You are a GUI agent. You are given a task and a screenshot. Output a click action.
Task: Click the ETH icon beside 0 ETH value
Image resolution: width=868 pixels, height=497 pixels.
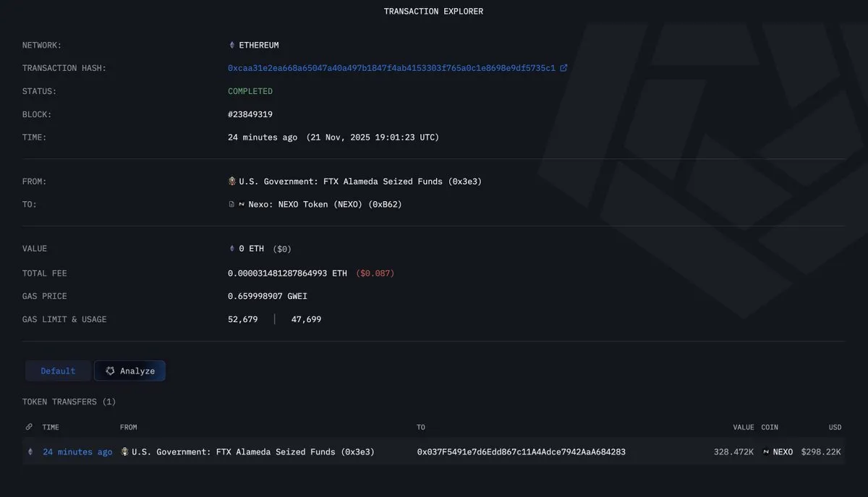tap(231, 249)
